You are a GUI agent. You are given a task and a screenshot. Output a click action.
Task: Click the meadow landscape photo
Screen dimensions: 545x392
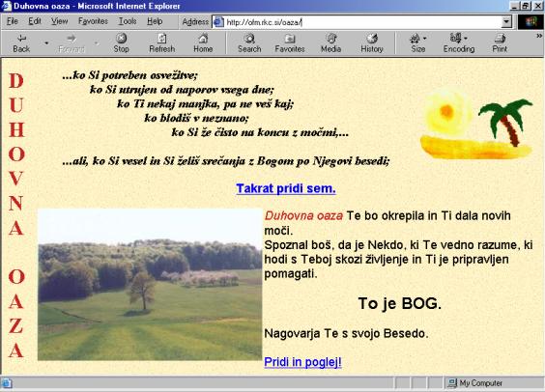[x=150, y=285]
